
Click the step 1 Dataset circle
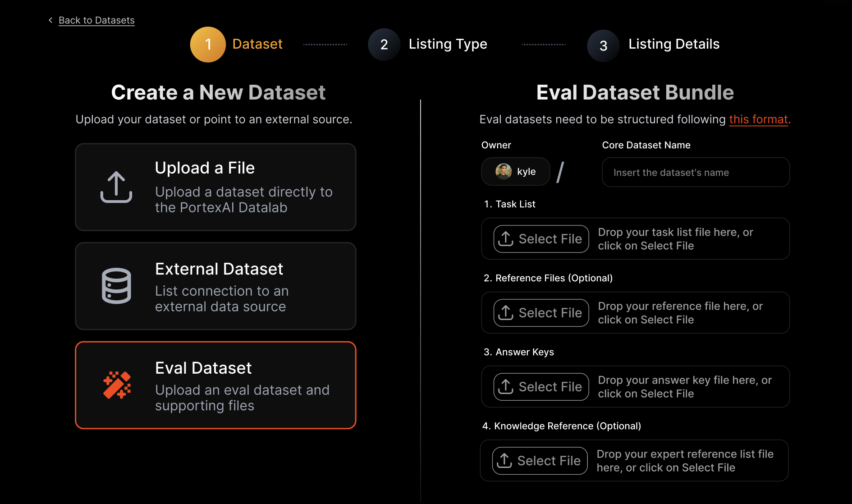click(208, 45)
